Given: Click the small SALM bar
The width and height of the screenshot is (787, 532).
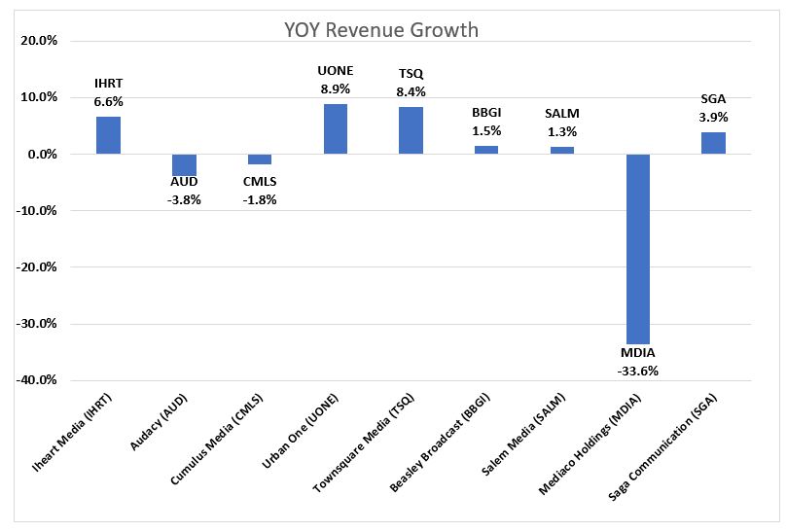Looking at the screenshot, I should pos(562,150).
